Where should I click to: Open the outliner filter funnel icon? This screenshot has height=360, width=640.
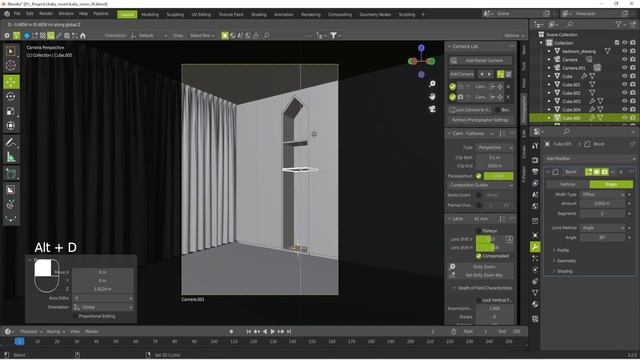coord(620,25)
